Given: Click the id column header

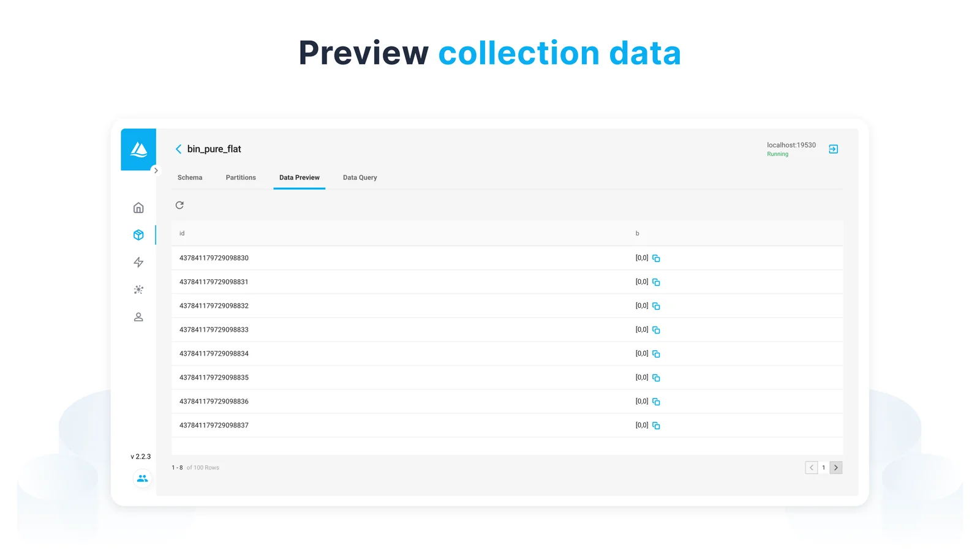Looking at the screenshot, I should pos(182,233).
